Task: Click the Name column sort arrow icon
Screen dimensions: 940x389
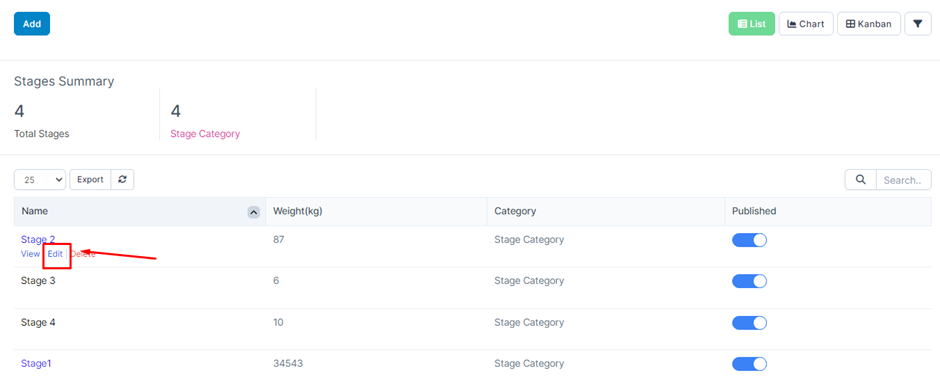Action: coord(254,212)
